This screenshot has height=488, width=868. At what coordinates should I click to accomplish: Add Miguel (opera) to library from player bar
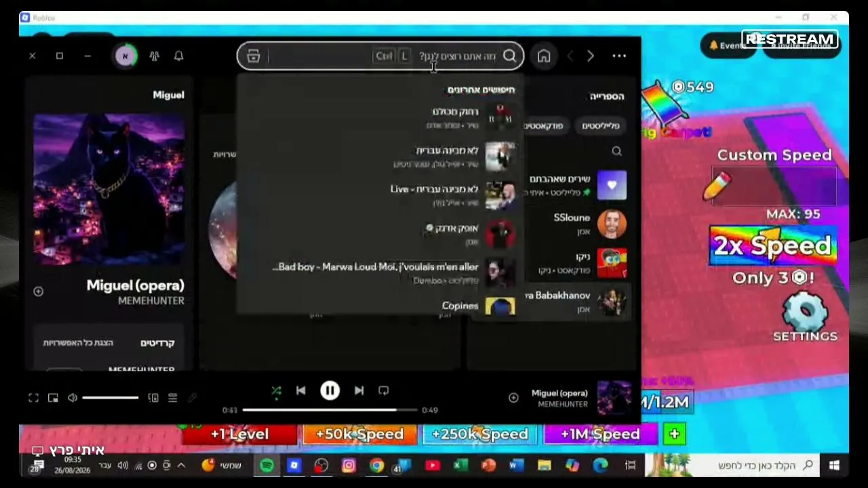pyautogui.click(x=513, y=398)
